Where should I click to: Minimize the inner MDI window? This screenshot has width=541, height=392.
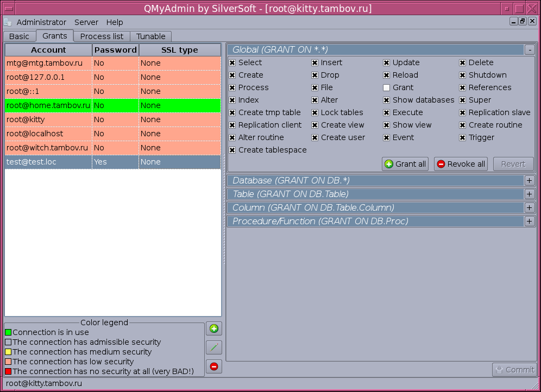(x=513, y=22)
